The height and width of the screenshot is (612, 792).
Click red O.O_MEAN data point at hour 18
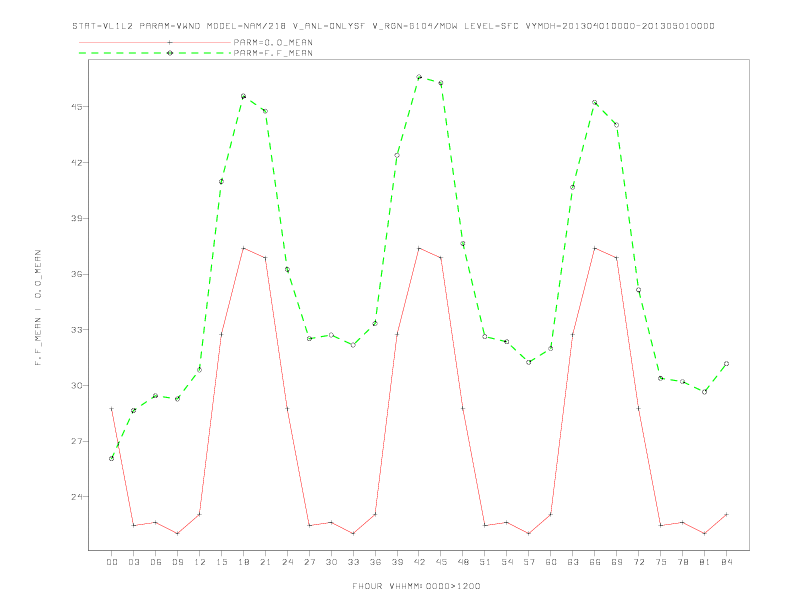pos(243,248)
